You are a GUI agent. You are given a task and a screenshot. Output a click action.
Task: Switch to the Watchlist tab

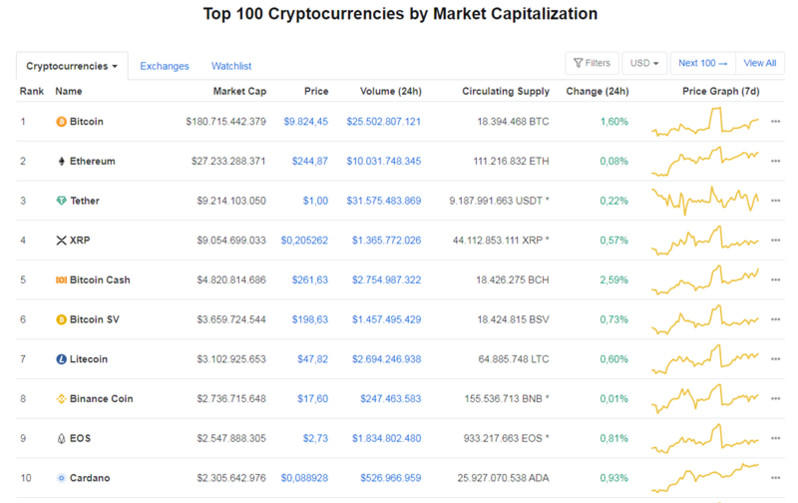[x=231, y=66]
